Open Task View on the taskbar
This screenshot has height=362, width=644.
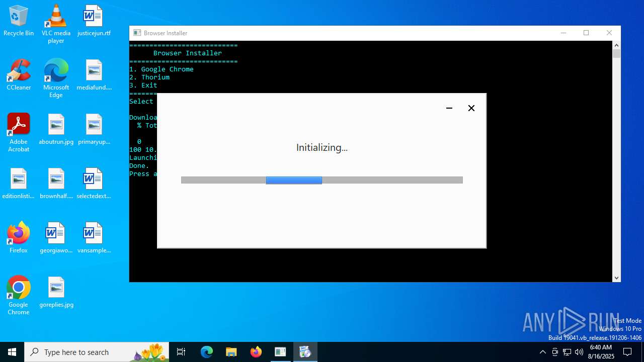tap(181, 352)
